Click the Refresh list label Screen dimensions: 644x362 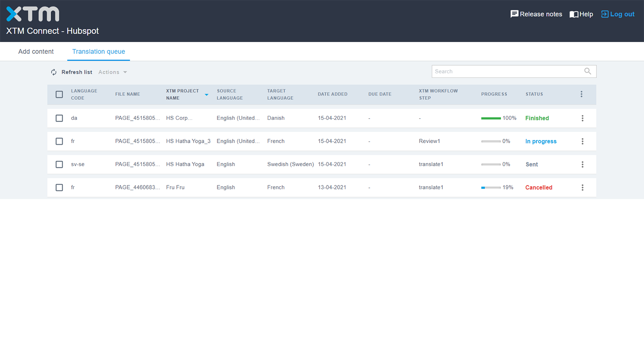76,72
